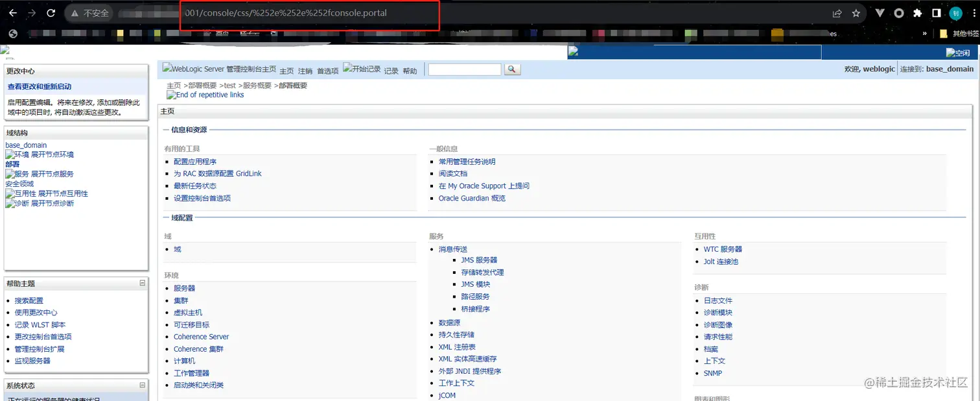Expand the 环境 node in domain tree

[x=40, y=154]
